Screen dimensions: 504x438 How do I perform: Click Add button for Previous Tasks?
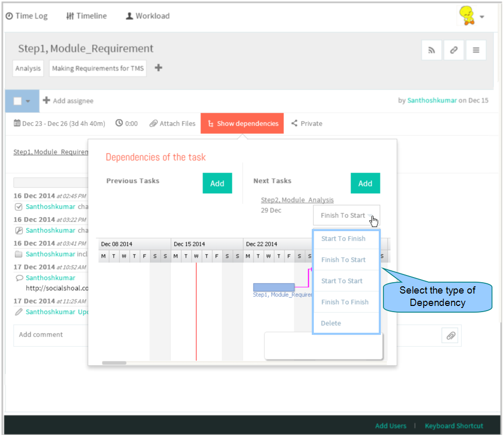217,183
